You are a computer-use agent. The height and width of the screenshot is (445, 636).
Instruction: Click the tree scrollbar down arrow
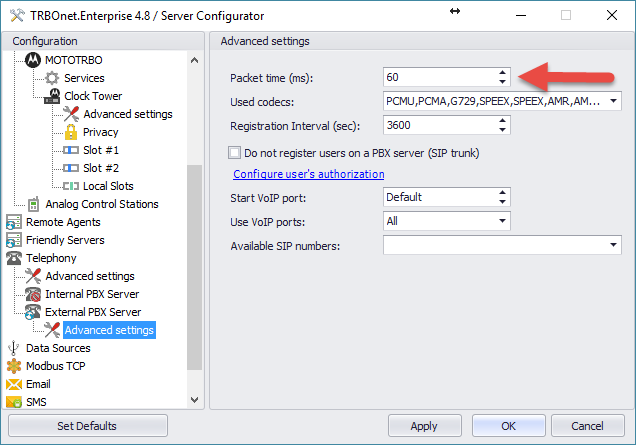[195, 400]
